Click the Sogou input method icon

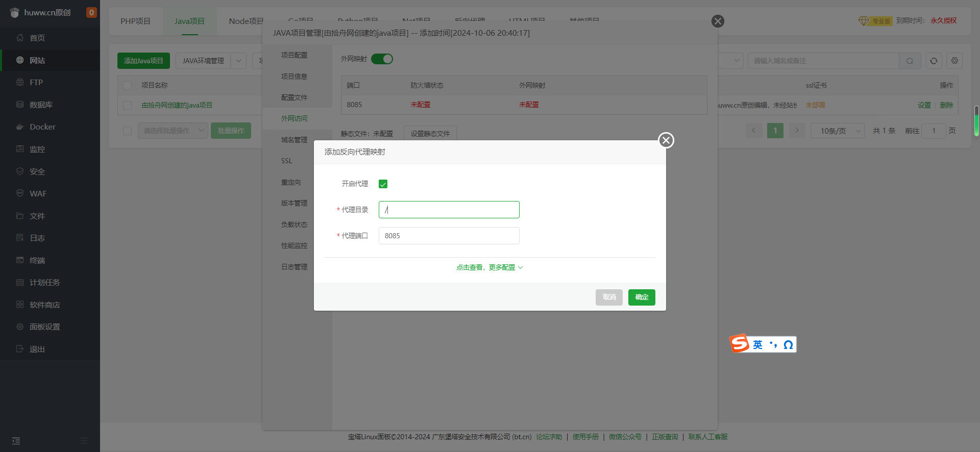[740, 344]
